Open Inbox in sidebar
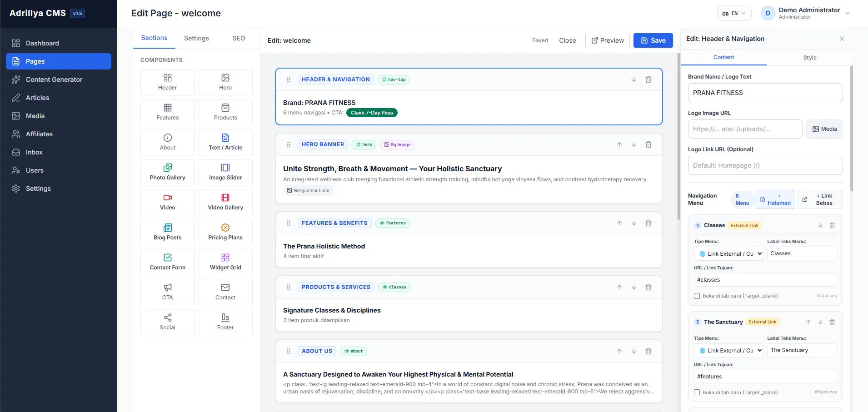The image size is (868, 412). click(x=59, y=152)
